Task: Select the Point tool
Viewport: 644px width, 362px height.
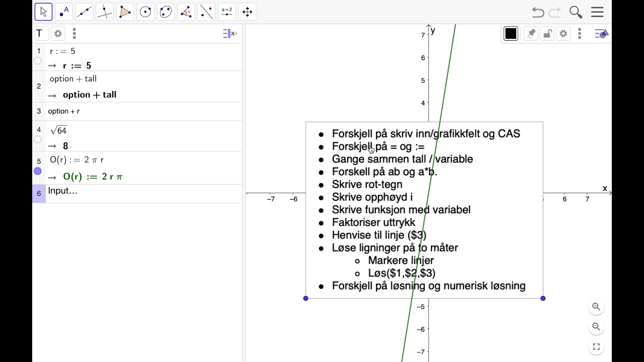Action: point(64,12)
